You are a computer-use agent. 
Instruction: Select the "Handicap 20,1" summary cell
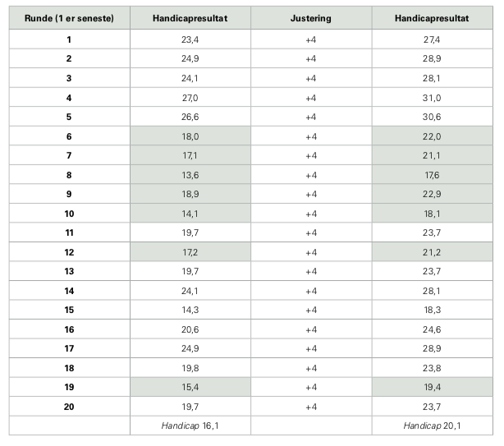point(432,425)
